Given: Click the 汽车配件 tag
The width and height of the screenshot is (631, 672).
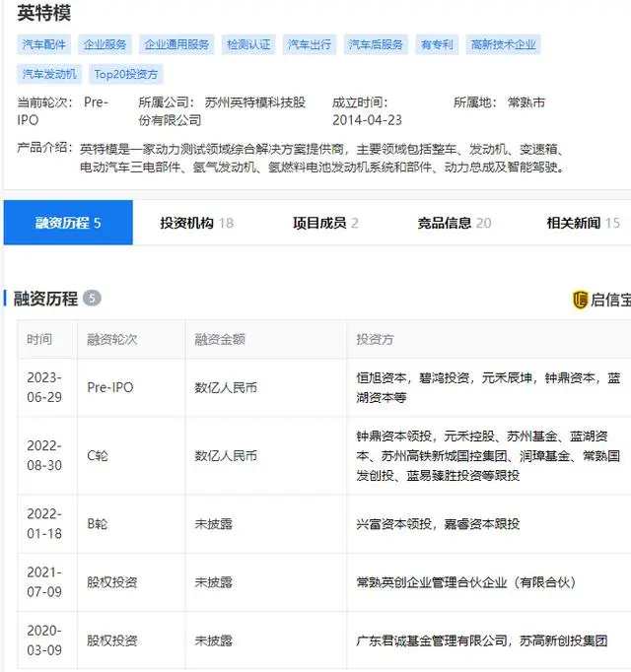Looking at the screenshot, I should [44, 44].
